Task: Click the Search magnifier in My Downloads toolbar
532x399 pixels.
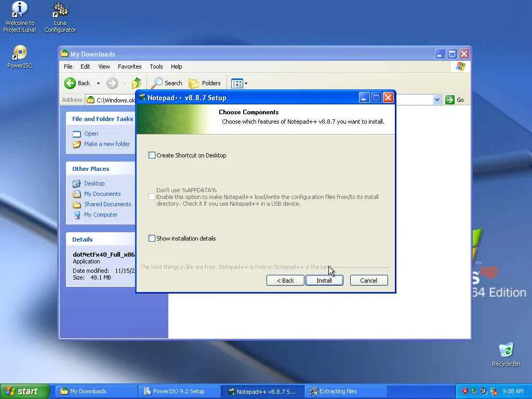Action: [157, 83]
